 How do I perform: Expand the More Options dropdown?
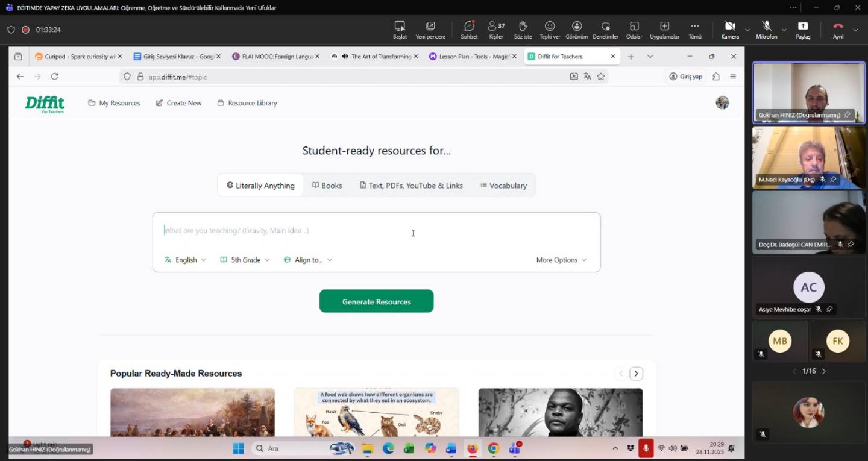tap(561, 260)
